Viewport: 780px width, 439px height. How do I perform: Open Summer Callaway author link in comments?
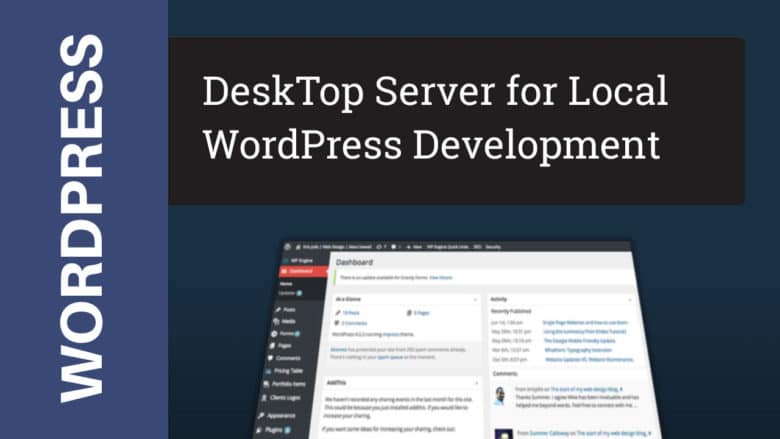(x=549, y=434)
